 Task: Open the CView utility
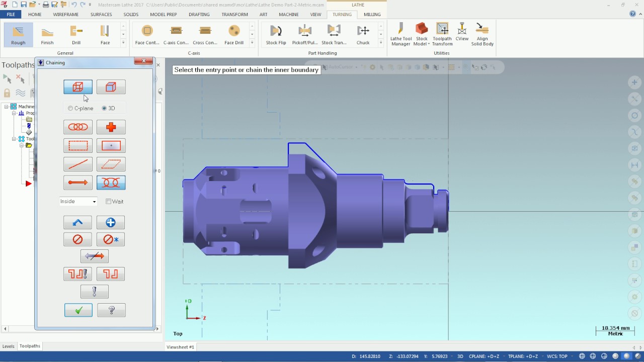(x=462, y=32)
